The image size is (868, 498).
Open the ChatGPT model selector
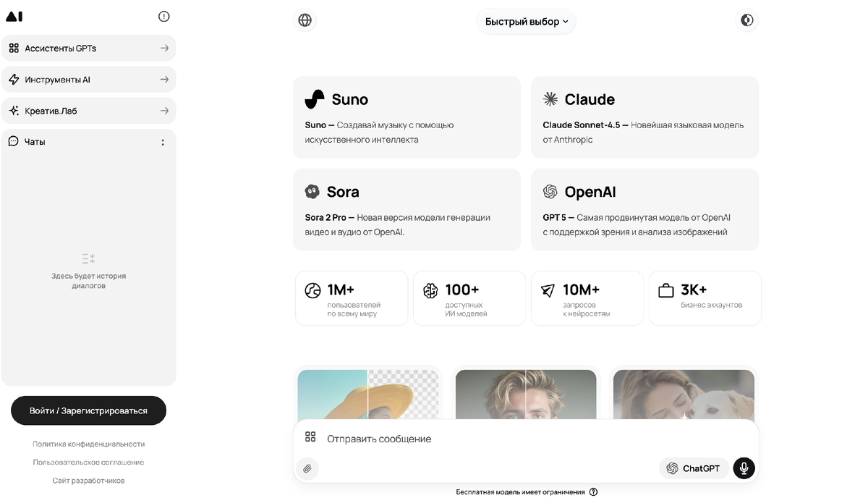click(x=693, y=468)
